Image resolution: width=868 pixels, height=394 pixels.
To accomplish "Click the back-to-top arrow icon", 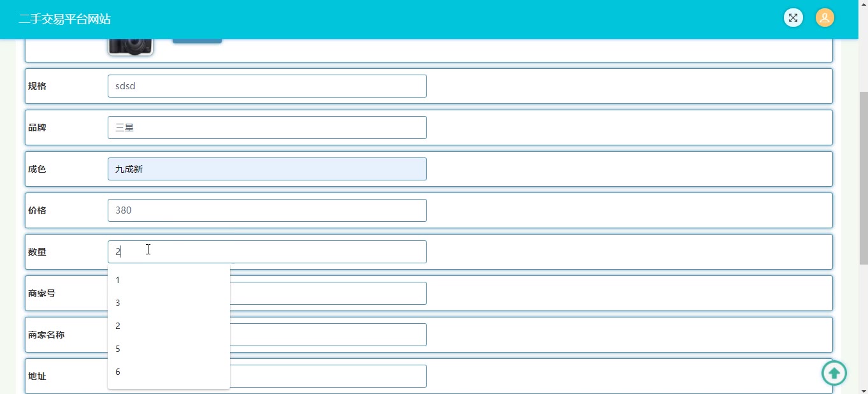I will (834, 373).
